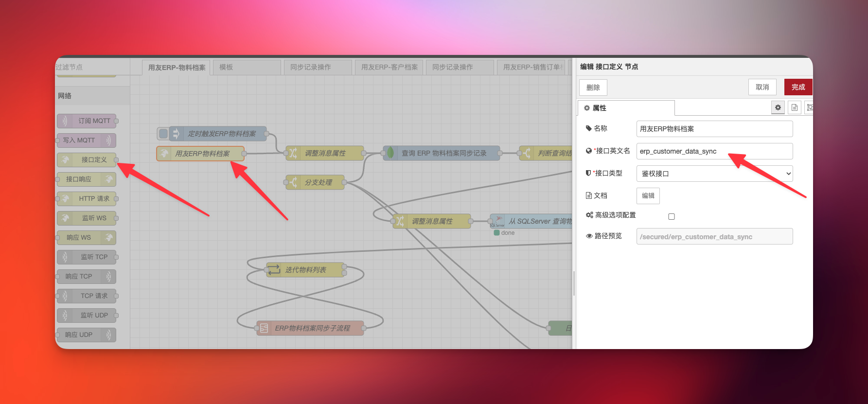Screen dimensions: 868x404
Task: Click the 完成 button
Action: tap(797, 87)
